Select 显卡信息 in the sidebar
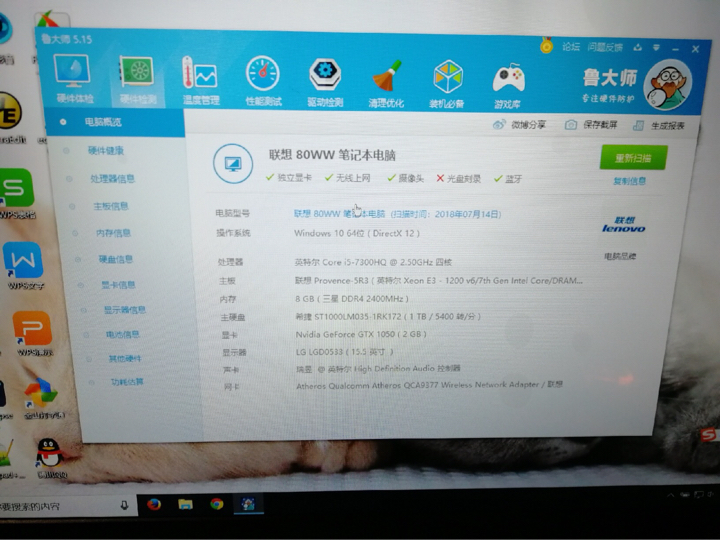 (x=118, y=285)
